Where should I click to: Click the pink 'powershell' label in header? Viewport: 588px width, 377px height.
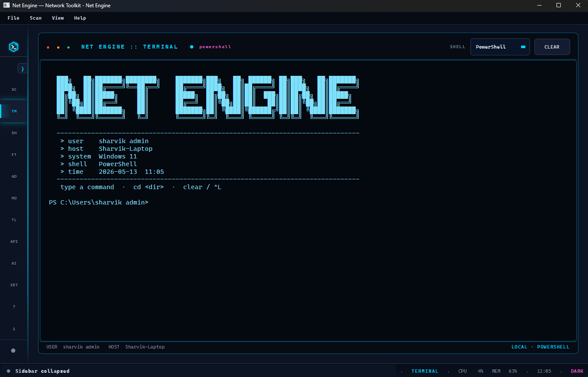(215, 47)
